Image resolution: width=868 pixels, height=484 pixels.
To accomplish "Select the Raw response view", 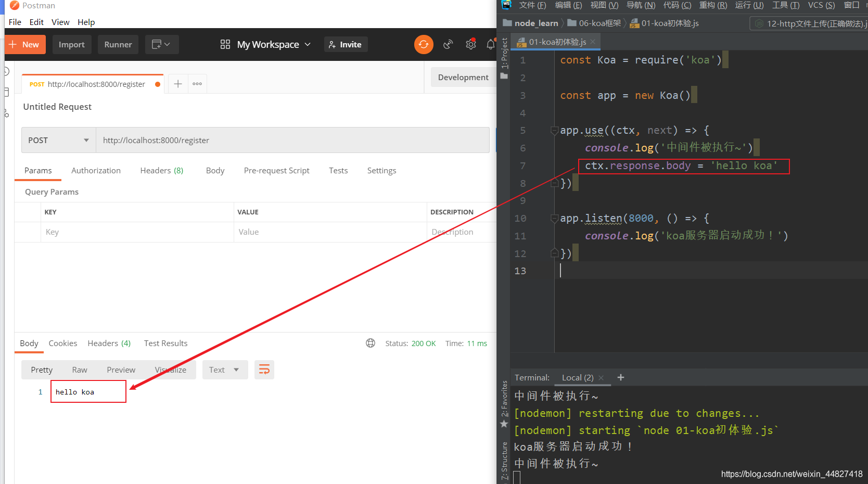I will (80, 370).
